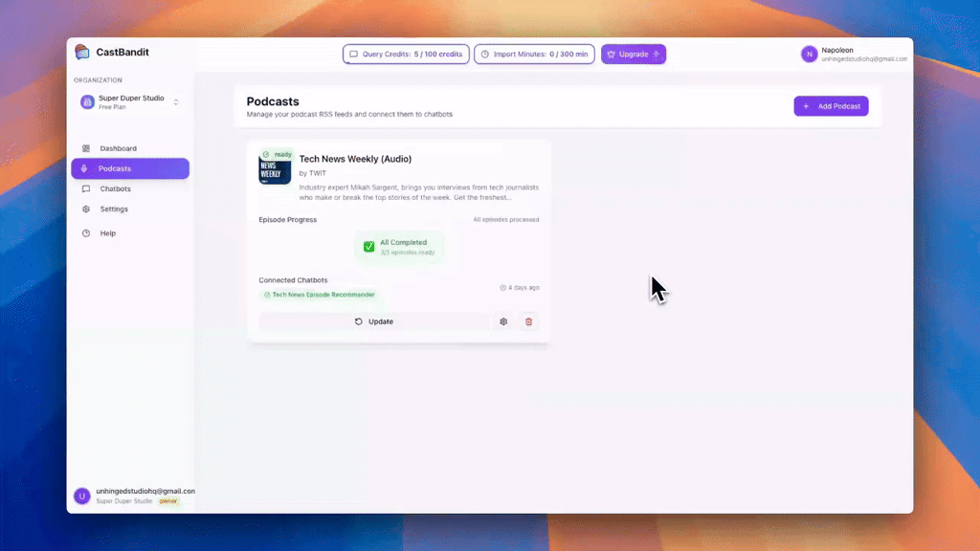980x551 pixels.
Task: Delete podcast using red trash icon
Action: (x=528, y=321)
